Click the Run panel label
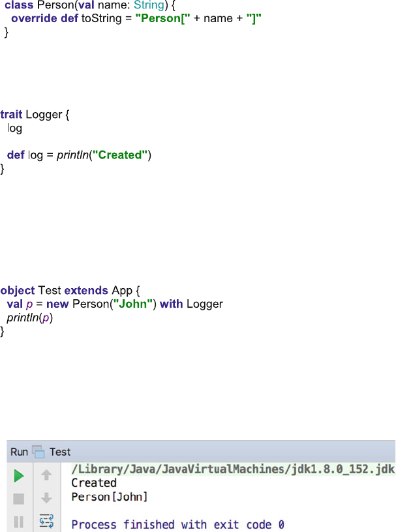The width and height of the screenshot is (396, 532). [x=19, y=452]
